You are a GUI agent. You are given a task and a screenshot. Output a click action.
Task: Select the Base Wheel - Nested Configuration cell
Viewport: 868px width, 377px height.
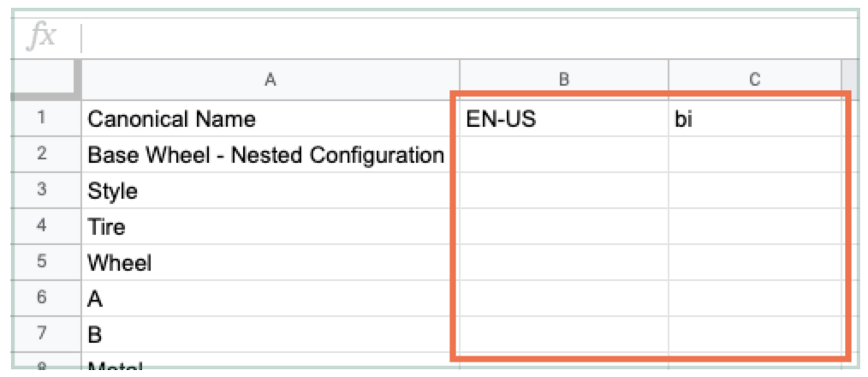(271, 154)
